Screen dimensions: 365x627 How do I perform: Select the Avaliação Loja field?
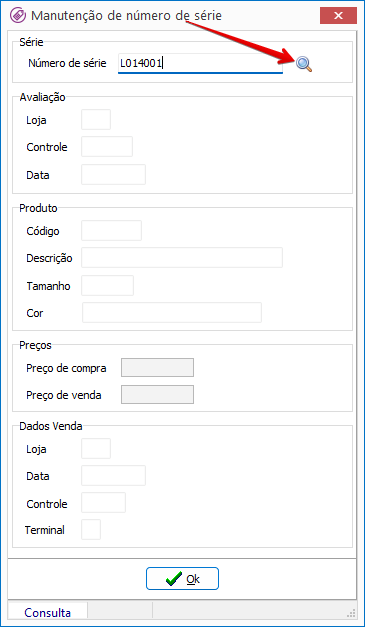click(x=96, y=120)
